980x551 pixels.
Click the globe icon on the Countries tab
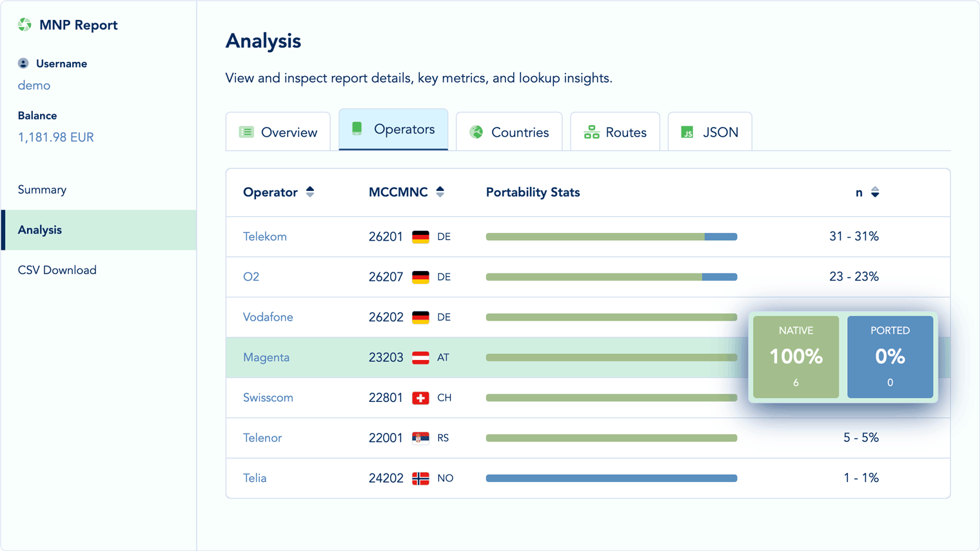click(x=476, y=131)
